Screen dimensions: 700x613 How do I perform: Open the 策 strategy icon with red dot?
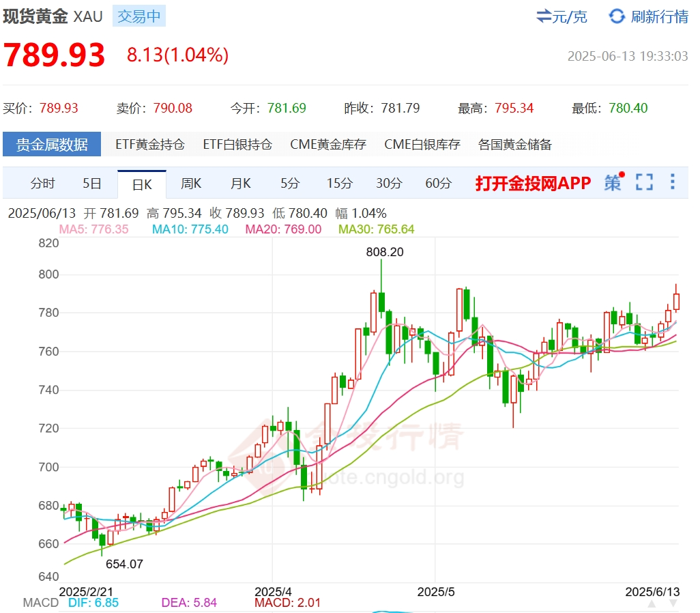coord(614,182)
